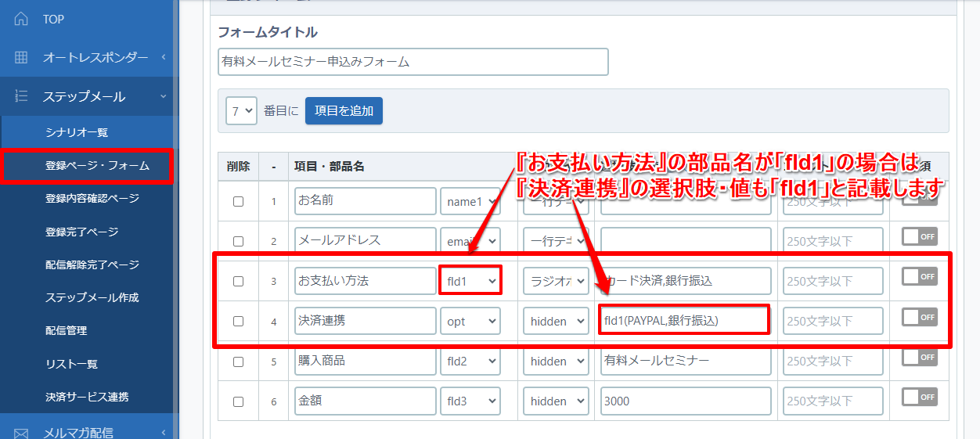Click the TOP home icon

coord(22,19)
